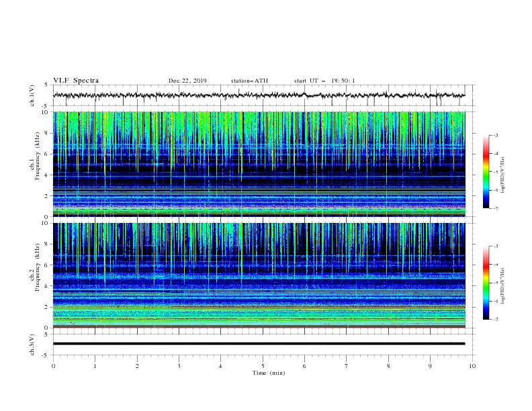Click the "-4" tick on ch.2 color bar

click(x=496, y=265)
